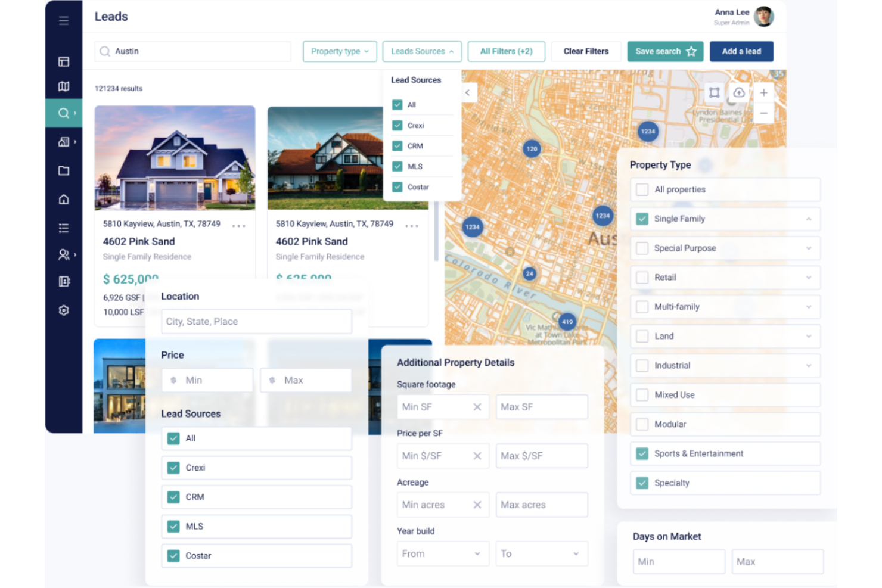
Task: Expand the Retail property type options
Action: click(809, 278)
